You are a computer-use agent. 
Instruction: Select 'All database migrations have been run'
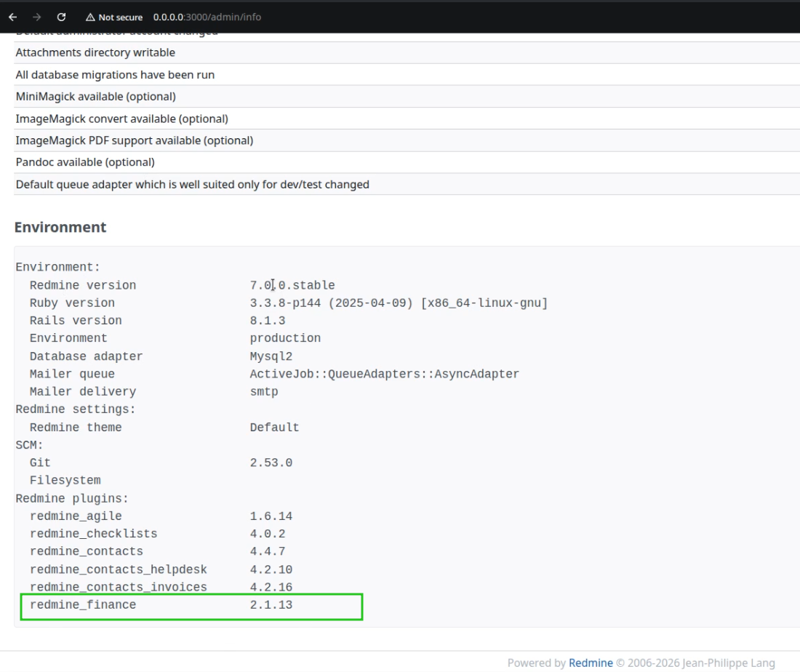(116, 75)
